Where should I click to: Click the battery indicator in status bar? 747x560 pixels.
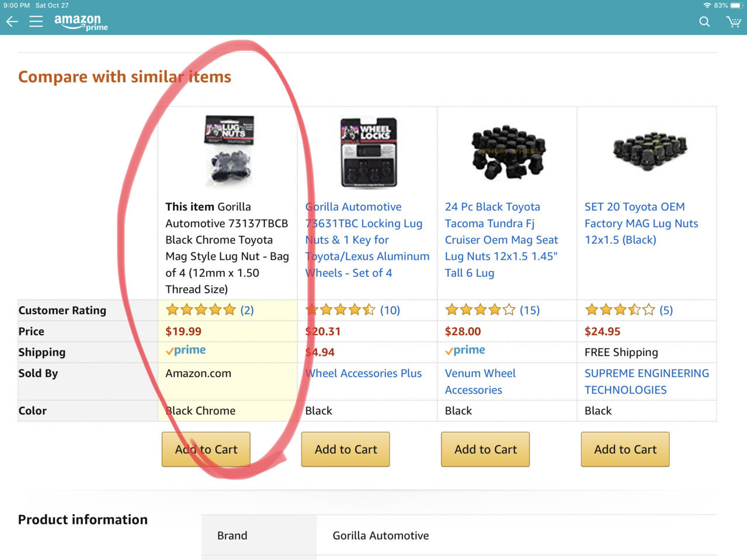click(735, 5)
